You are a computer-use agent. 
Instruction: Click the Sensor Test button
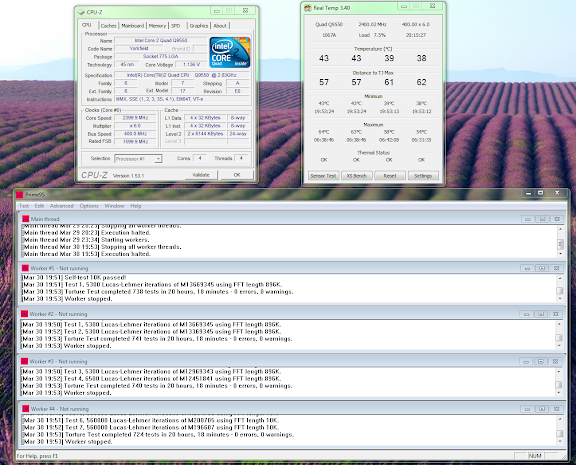coord(323,176)
